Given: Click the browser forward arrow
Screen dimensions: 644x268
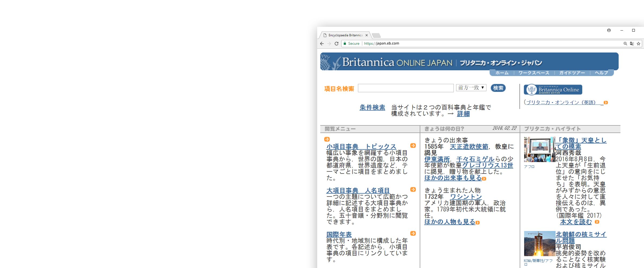Looking at the screenshot, I should coord(329,44).
